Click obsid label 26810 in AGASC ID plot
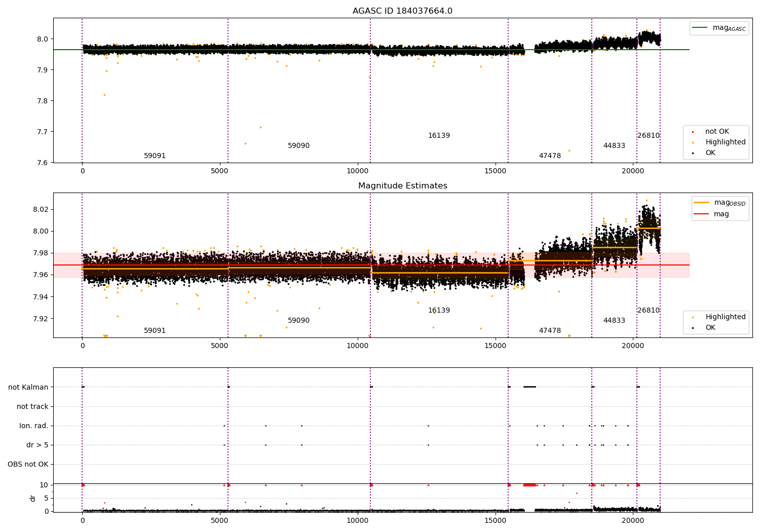The width and height of the screenshot is (760, 532). [x=649, y=136]
